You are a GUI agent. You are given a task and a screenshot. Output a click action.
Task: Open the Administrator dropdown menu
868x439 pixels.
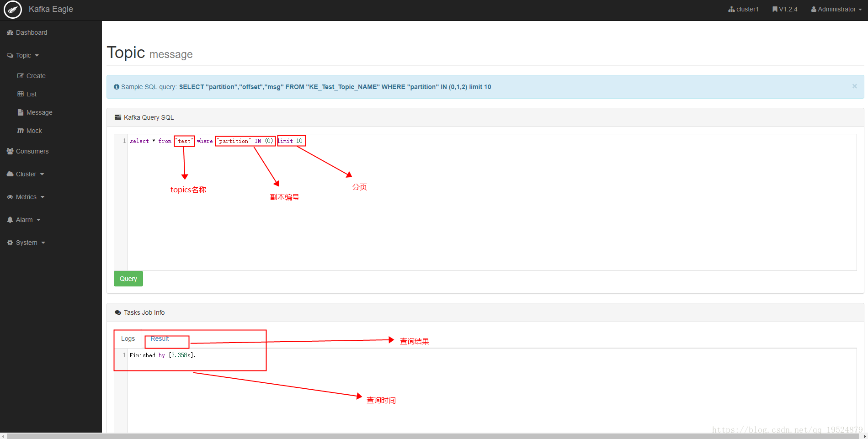click(x=836, y=9)
